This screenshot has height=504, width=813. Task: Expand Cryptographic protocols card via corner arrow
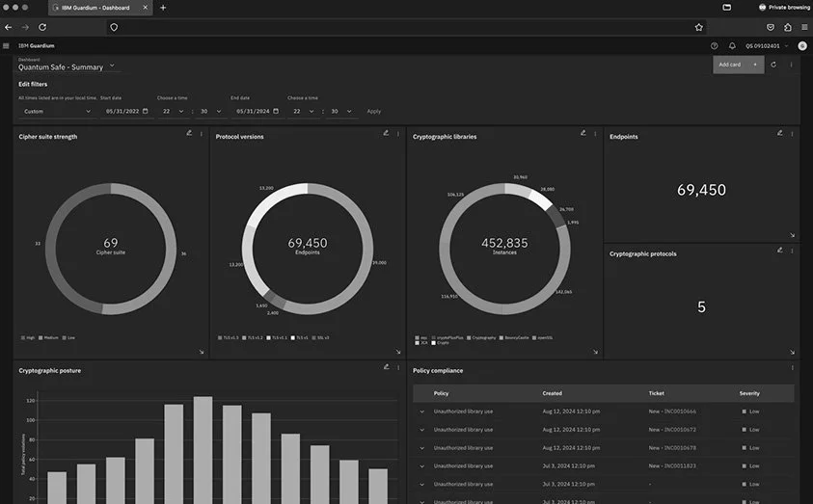[792, 352]
